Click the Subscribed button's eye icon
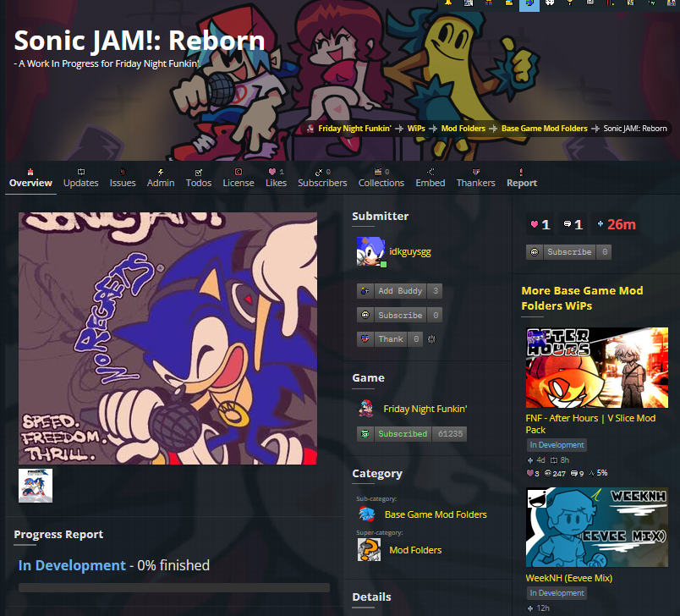This screenshot has height=616, width=680. 365,434
